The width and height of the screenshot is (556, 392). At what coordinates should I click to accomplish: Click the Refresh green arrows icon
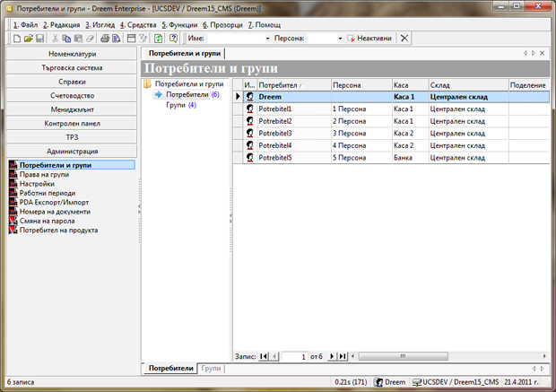point(158,39)
